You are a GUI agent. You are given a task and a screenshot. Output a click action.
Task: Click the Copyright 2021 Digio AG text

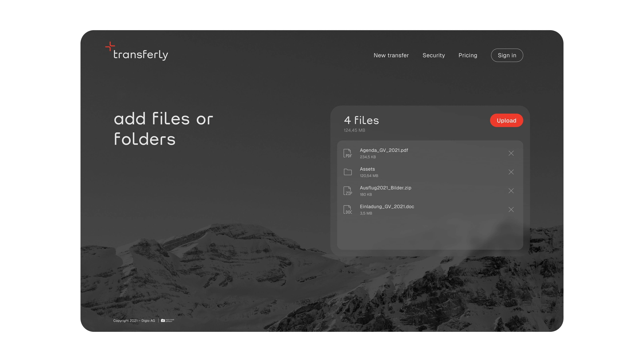[134, 321]
